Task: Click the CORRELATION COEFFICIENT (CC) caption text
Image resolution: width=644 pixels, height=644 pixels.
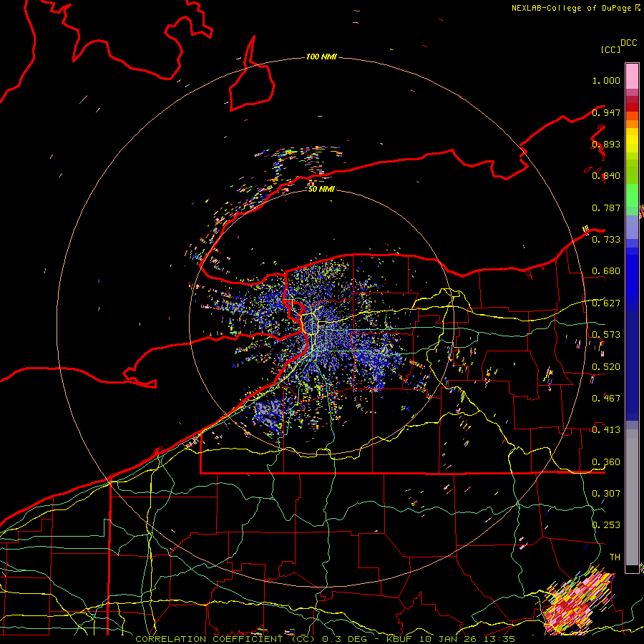Action: tap(225, 639)
